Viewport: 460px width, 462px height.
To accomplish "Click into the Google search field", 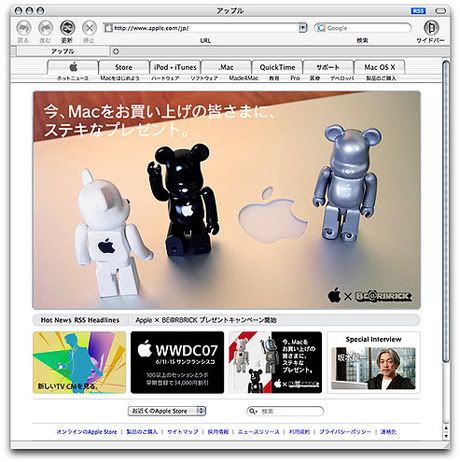I will pyautogui.click(x=363, y=28).
